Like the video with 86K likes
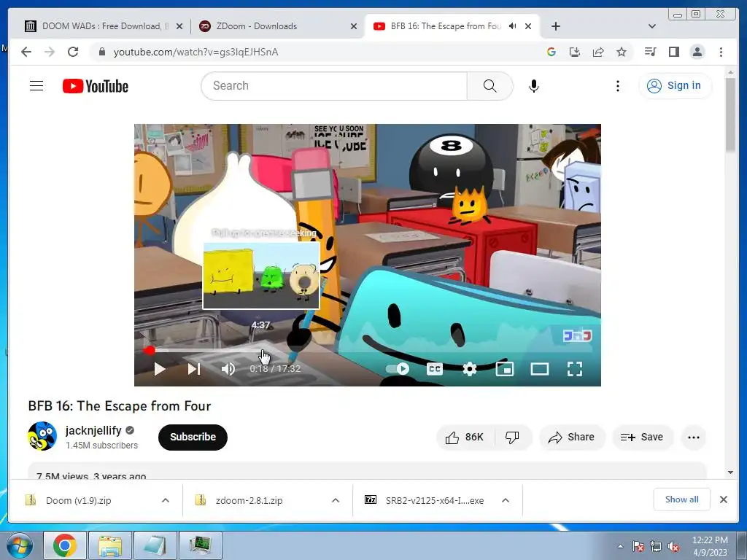 [465, 437]
